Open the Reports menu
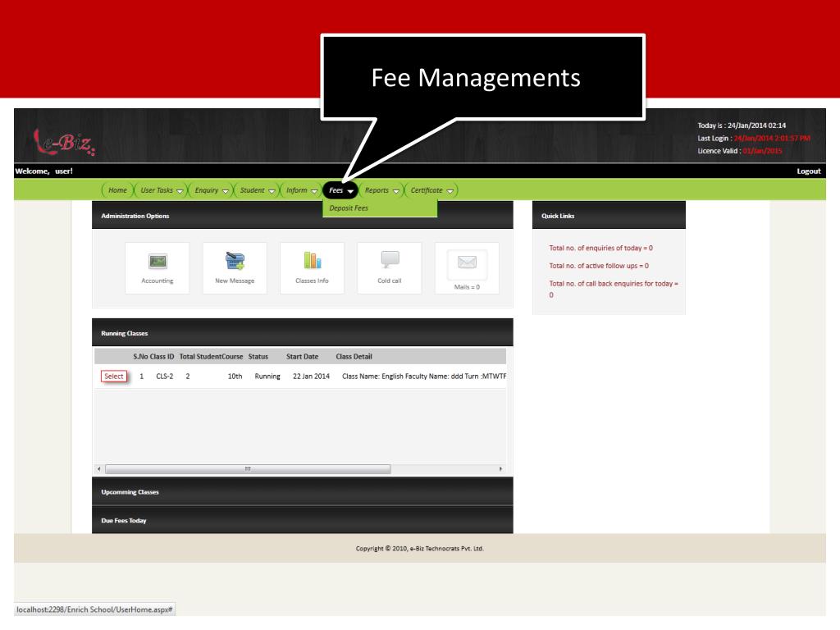The width and height of the screenshot is (840, 630). (x=381, y=190)
